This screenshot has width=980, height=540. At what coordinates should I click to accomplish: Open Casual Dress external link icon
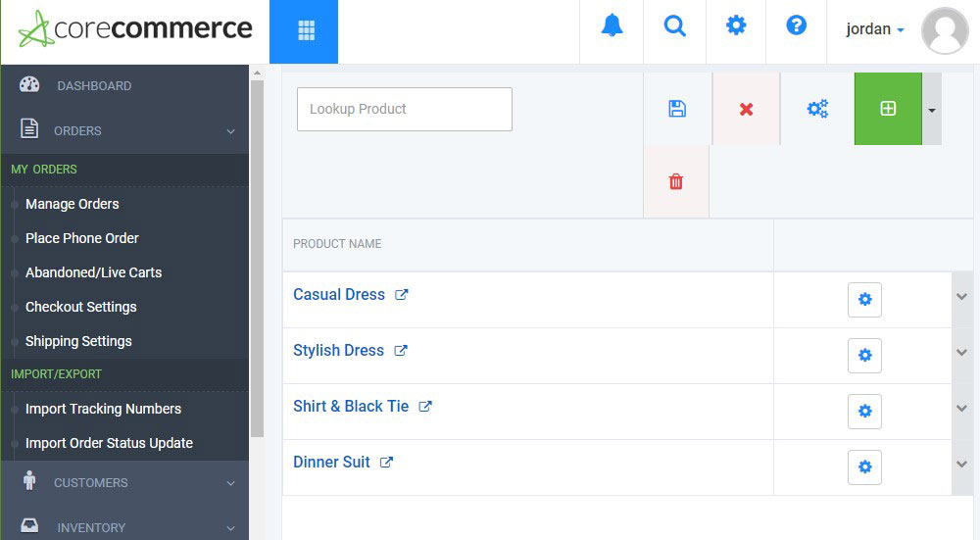tap(401, 294)
